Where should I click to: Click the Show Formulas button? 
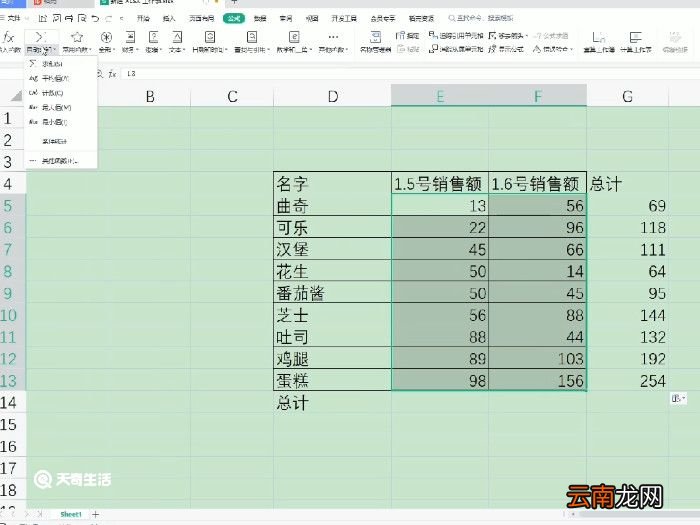506,49
